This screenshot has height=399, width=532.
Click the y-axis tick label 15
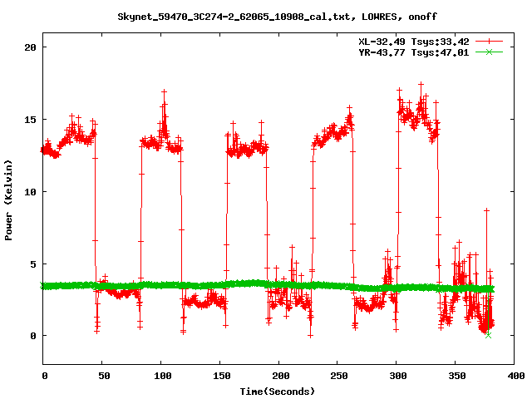(x=30, y=120)
